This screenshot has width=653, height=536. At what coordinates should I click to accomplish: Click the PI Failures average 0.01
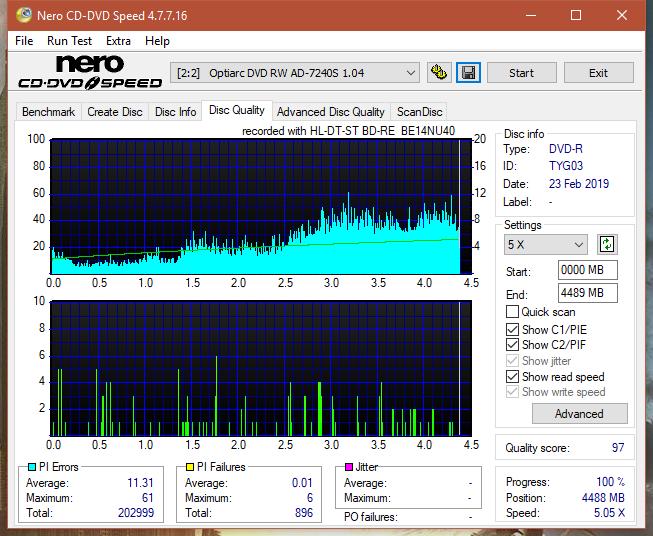(302, 483)
